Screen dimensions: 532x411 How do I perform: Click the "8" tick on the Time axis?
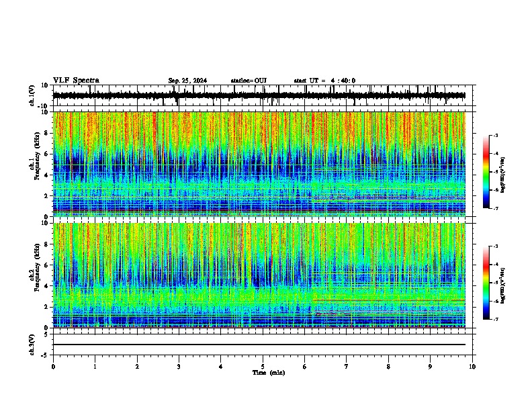tap(388, 367)
